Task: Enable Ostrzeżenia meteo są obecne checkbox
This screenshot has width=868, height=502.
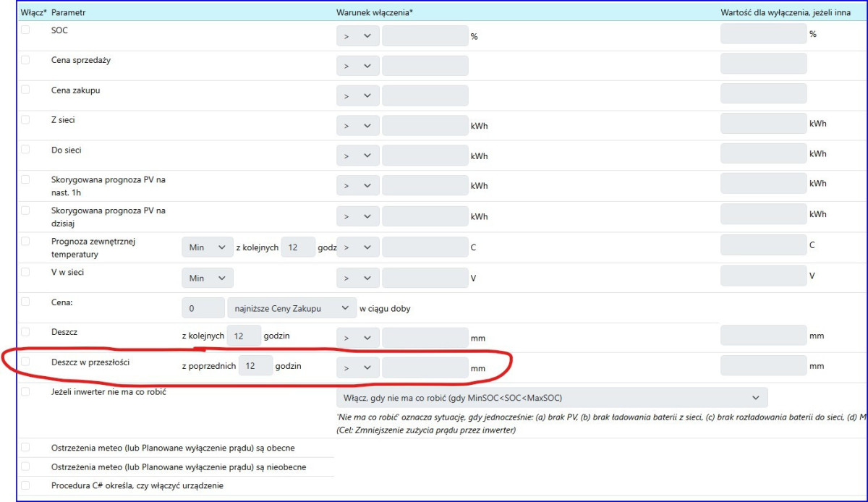Action: coord(26,448)
